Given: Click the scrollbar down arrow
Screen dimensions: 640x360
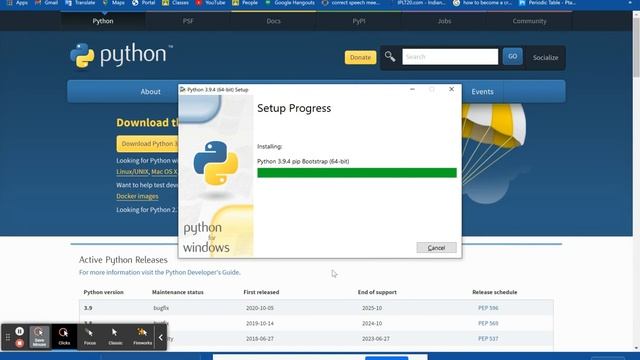Looking at the screenshot, I should pyautogui.click(x=636, y=348).
